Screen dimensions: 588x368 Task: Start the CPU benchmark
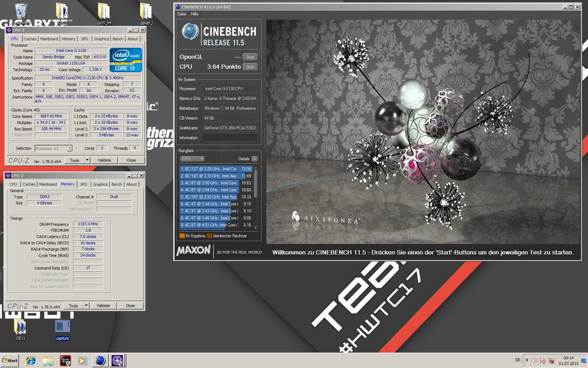pyautogui.click(x=250, y=67)
